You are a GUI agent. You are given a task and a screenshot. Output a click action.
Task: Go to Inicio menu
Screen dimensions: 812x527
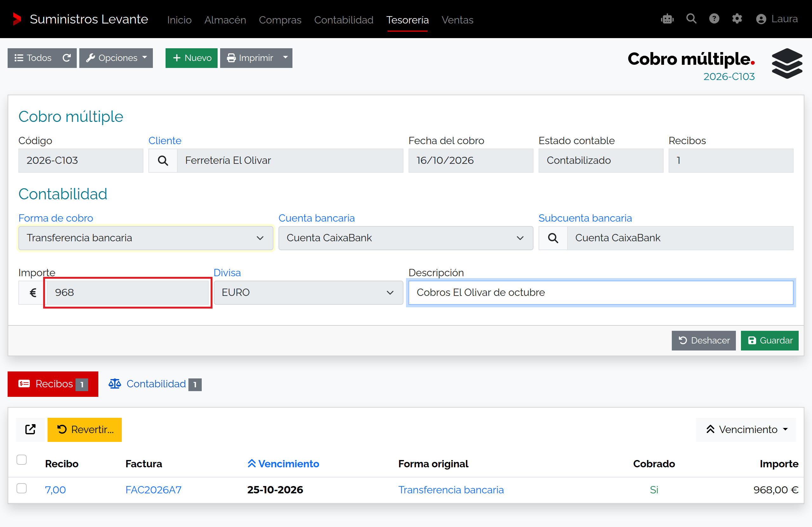pos(180,20)
